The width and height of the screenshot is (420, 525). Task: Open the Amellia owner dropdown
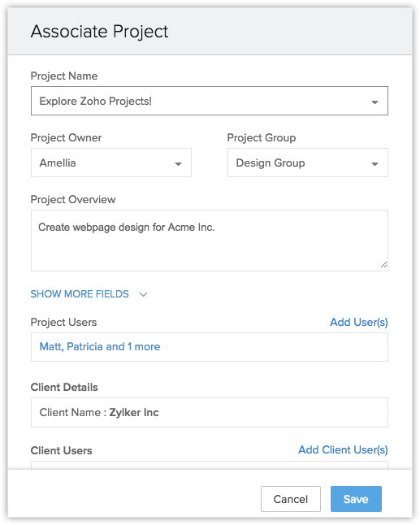pyautogui.click(x=111, y=163)
